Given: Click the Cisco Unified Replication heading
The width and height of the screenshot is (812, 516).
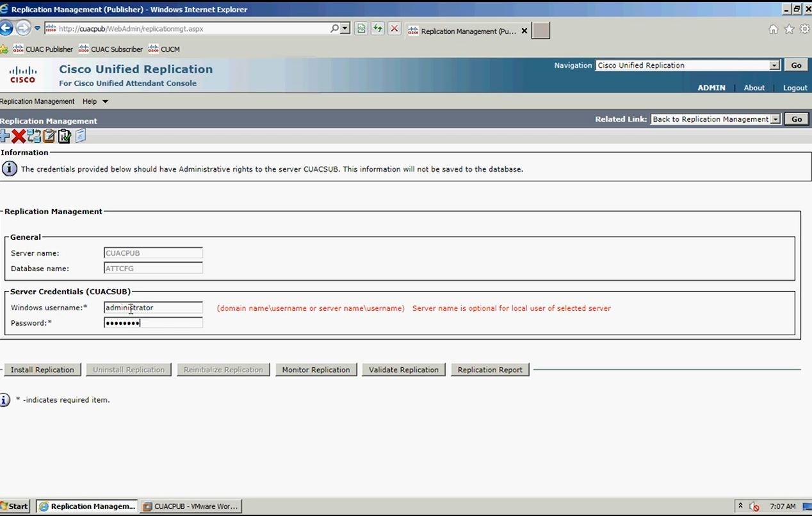Looking at the screenshot, I should (x=136, y=69).
